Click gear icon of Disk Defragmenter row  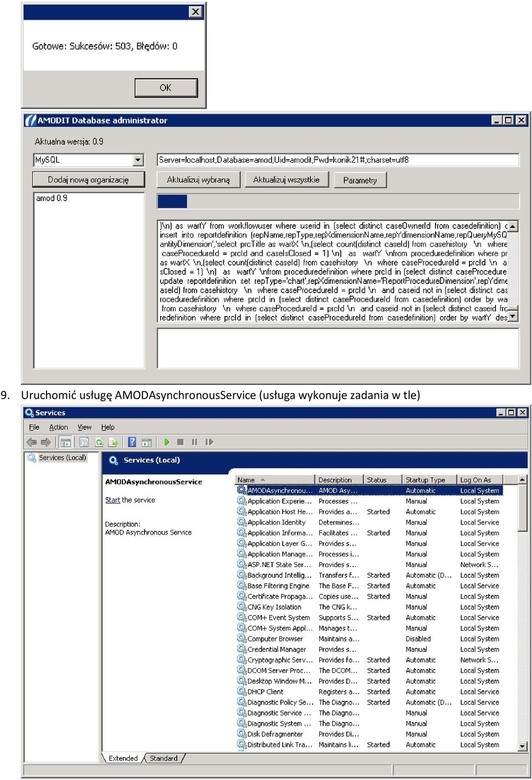pyautogui.click(x=242, y=734)
